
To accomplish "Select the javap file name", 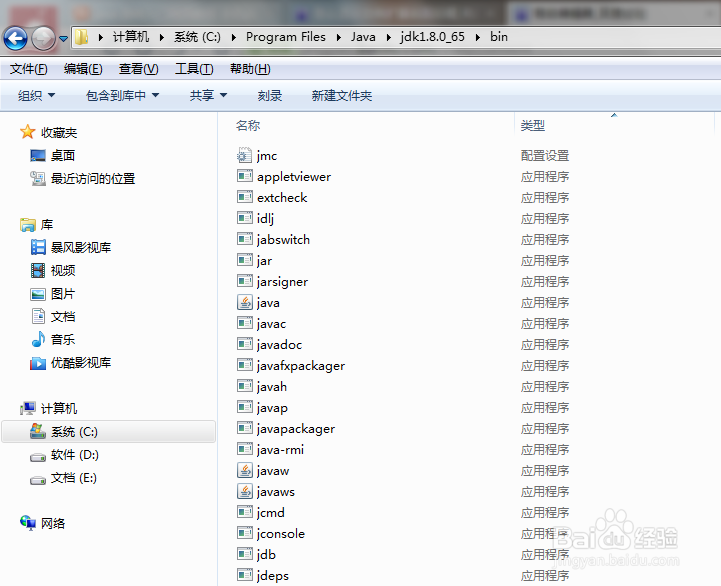I will point(272,408).
